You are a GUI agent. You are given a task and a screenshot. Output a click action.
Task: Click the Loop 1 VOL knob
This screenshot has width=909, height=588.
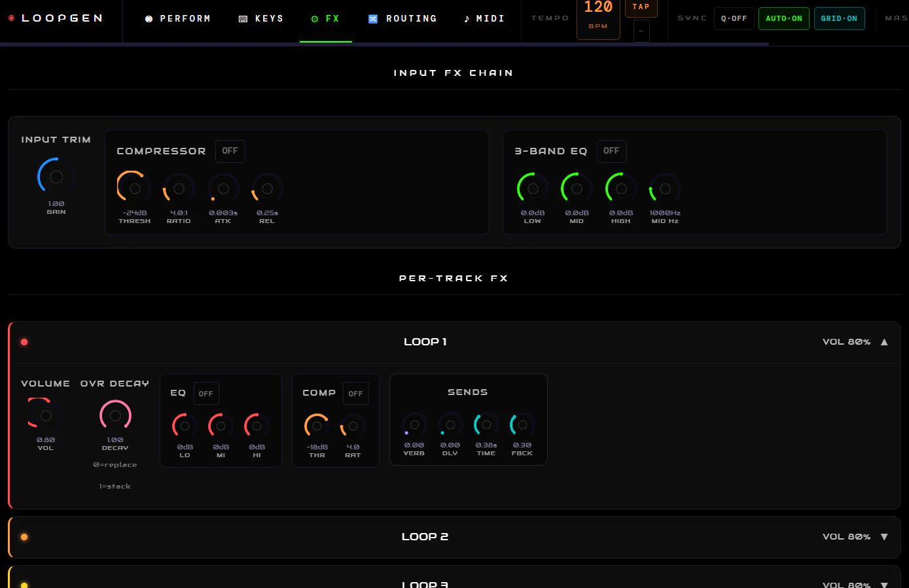[x=46, y=415]
